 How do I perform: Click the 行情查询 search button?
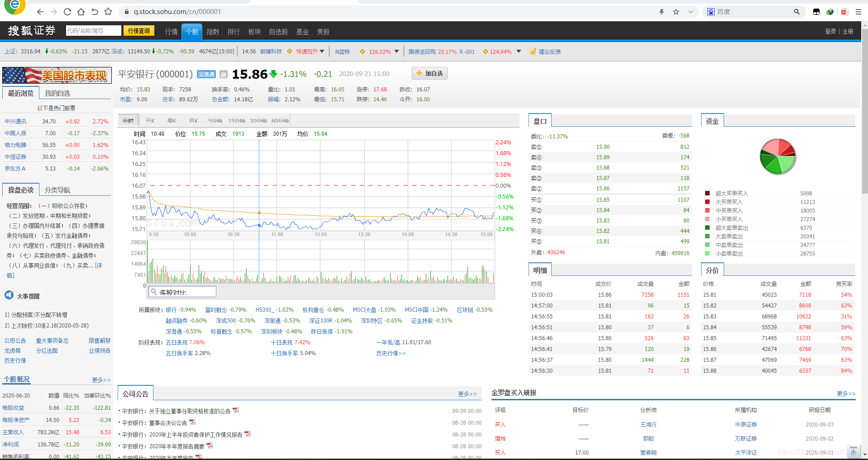coord(139,31)
